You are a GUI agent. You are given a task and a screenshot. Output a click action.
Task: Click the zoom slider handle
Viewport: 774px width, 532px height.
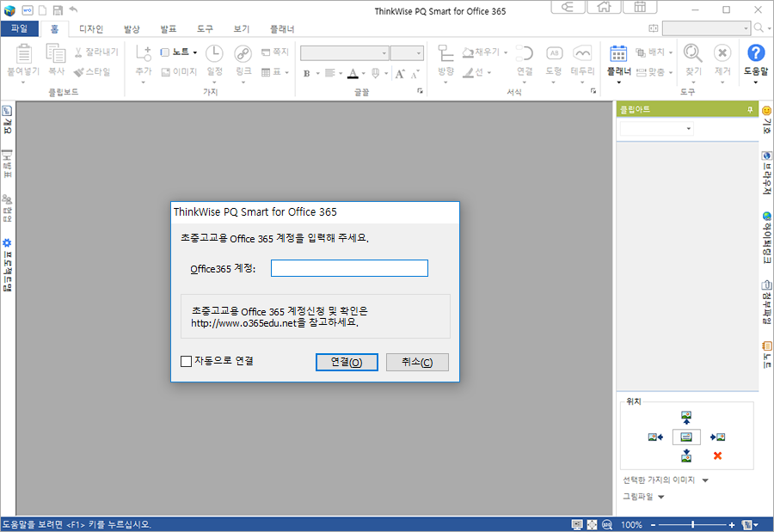(x=693, y=524)
